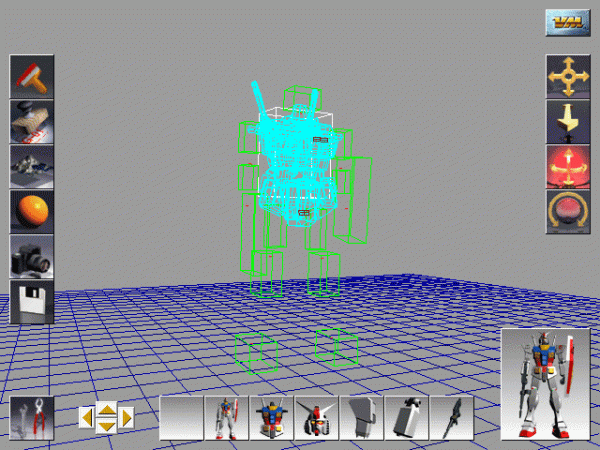The image size is (600, 450).
Task: Select the red dome rotate tool
Action: coord(568,167)
